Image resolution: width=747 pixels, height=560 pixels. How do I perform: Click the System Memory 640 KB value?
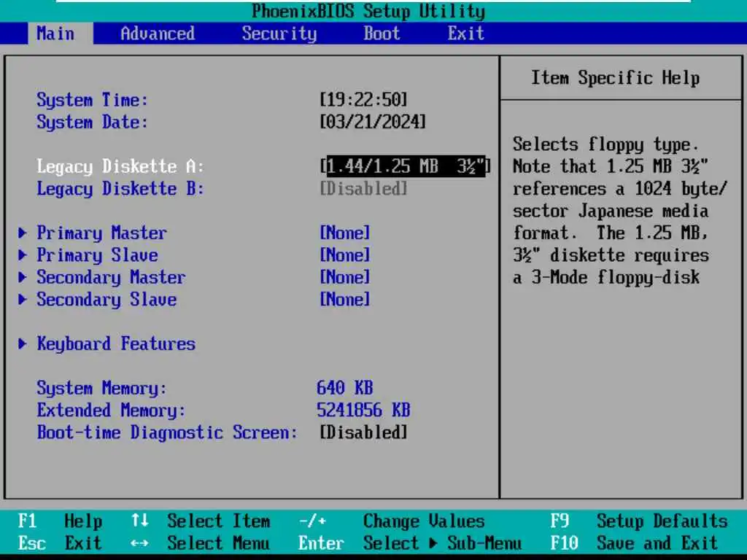[x=345, y=388]
